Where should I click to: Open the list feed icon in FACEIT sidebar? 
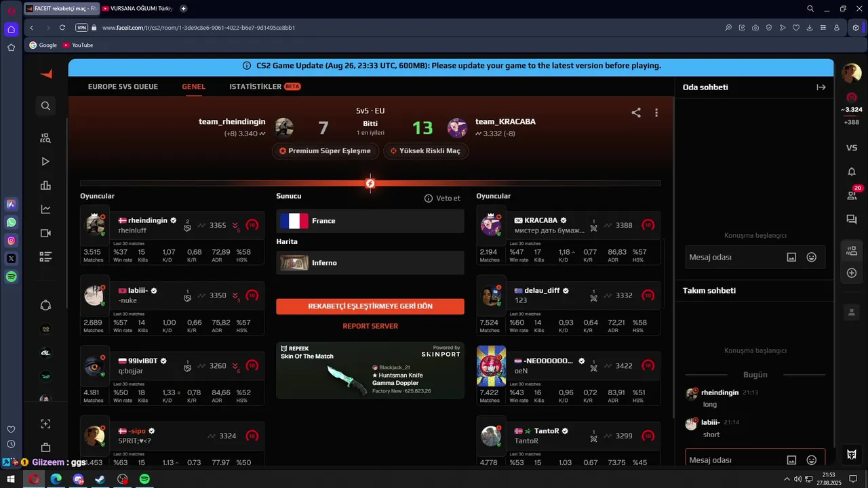[45, 257]
